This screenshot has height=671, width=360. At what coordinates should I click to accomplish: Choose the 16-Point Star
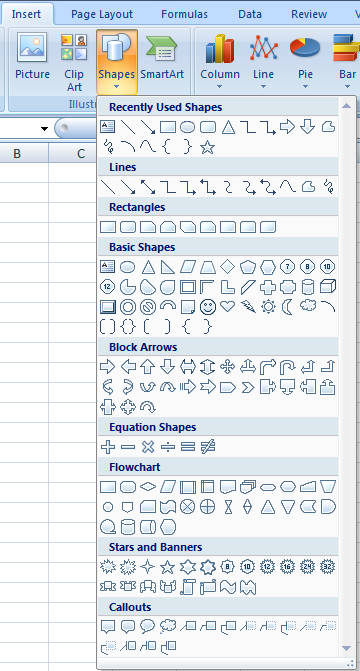point(288,567)
